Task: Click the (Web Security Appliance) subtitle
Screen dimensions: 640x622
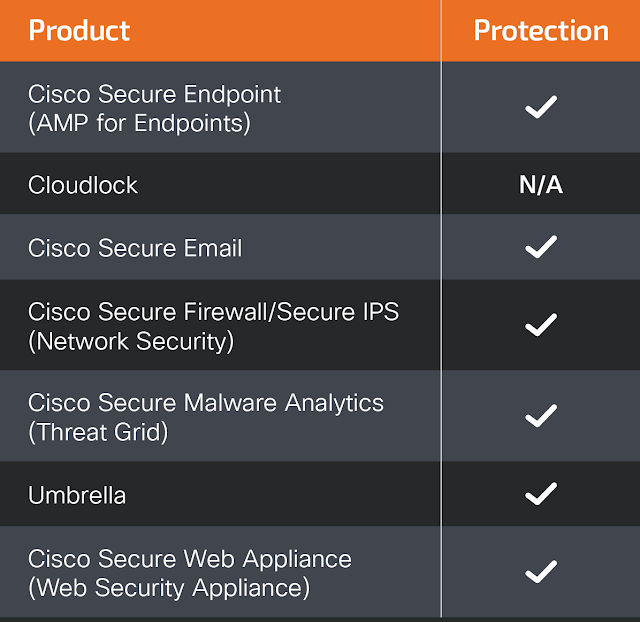Action: point(169,589)
